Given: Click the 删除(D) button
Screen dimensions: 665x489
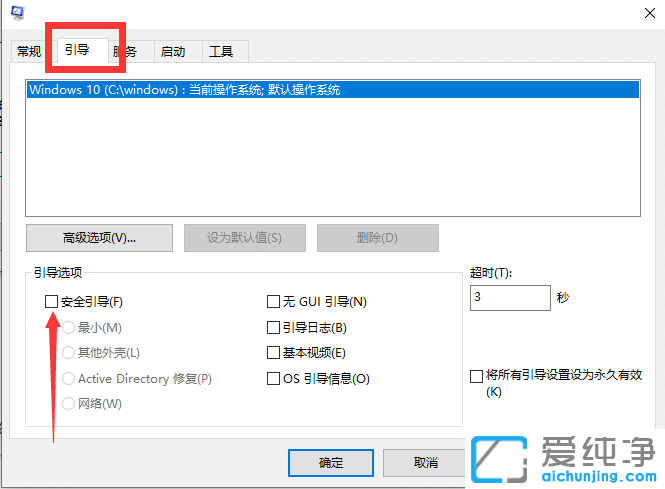Looking at the screenshot, I should tap(377, 238).
